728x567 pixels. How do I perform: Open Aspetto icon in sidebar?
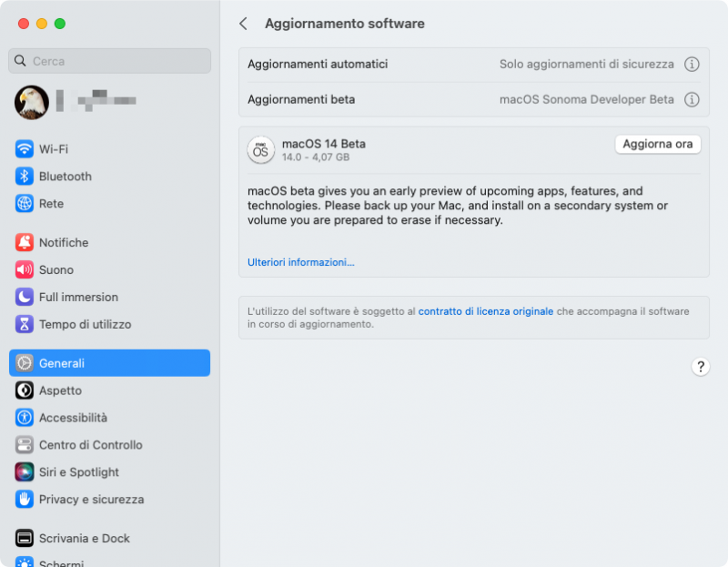(25, 390)
